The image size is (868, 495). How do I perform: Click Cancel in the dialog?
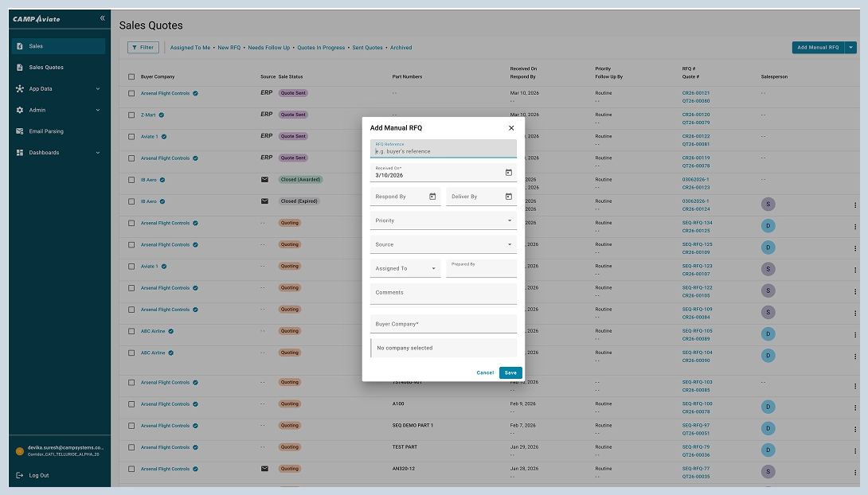485,372
